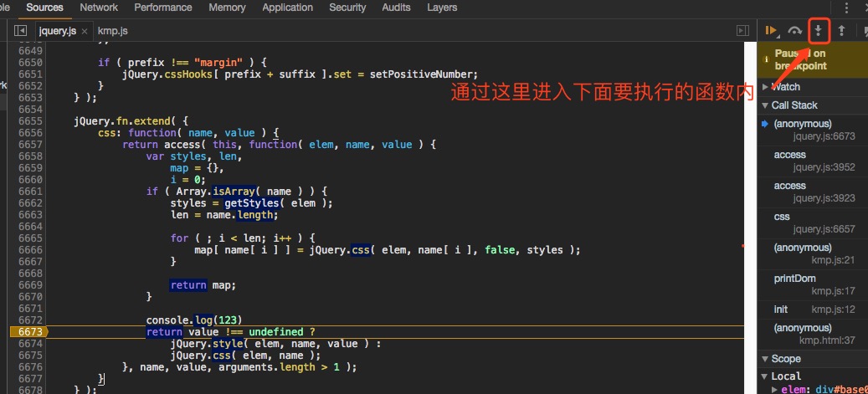Select printDom call stack frame
The image size is (868, 394).
click(x=813, y=284)
